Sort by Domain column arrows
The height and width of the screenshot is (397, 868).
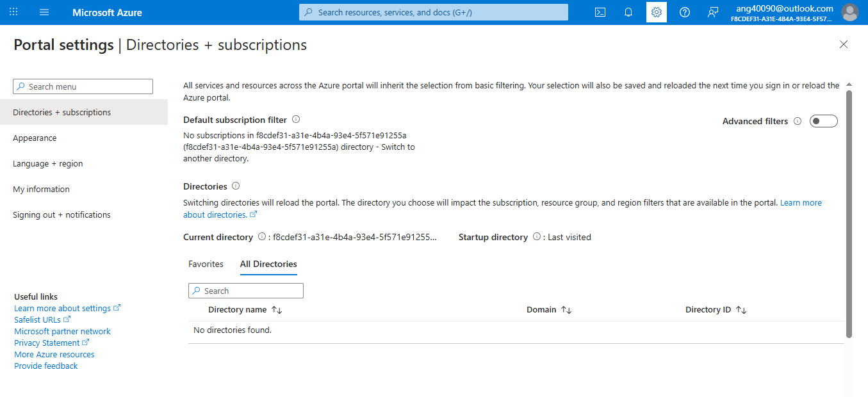point(566,310)
